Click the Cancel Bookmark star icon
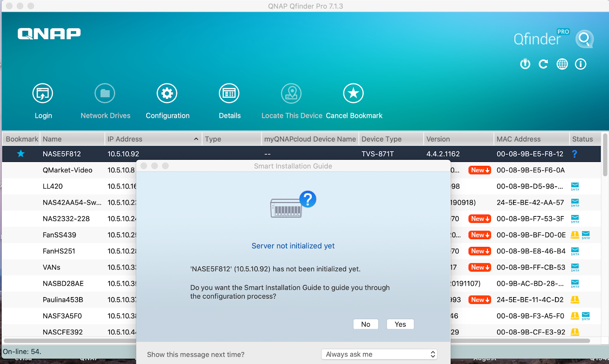This screenshot has width=609, height=364. [353, 94]
